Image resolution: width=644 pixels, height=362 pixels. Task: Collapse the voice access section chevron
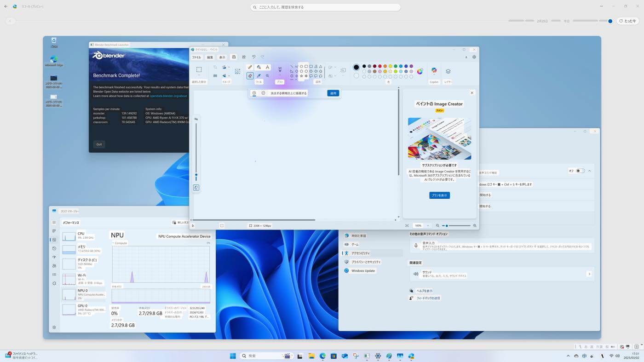589,171
